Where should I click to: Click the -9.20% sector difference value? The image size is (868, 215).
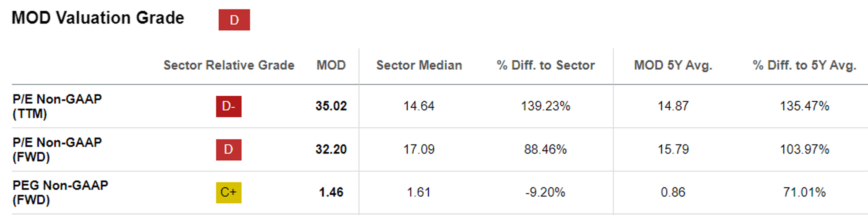point(545,192)
